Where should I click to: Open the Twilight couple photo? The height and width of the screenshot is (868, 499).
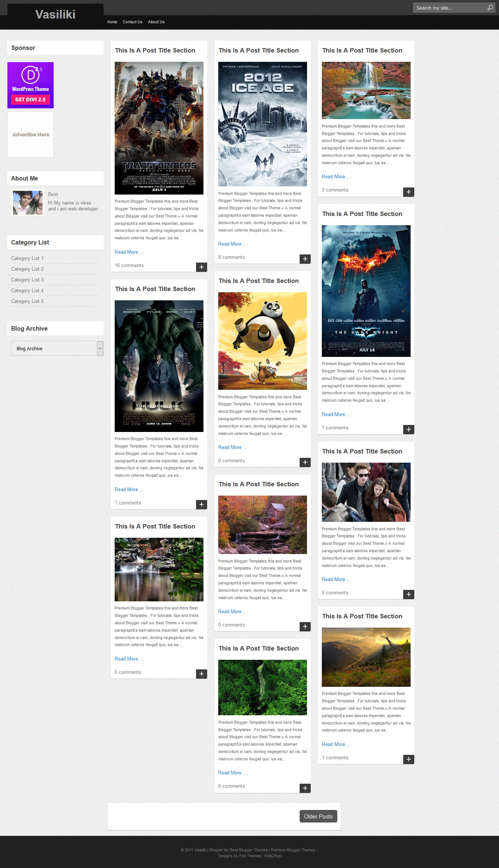[366, 492]
